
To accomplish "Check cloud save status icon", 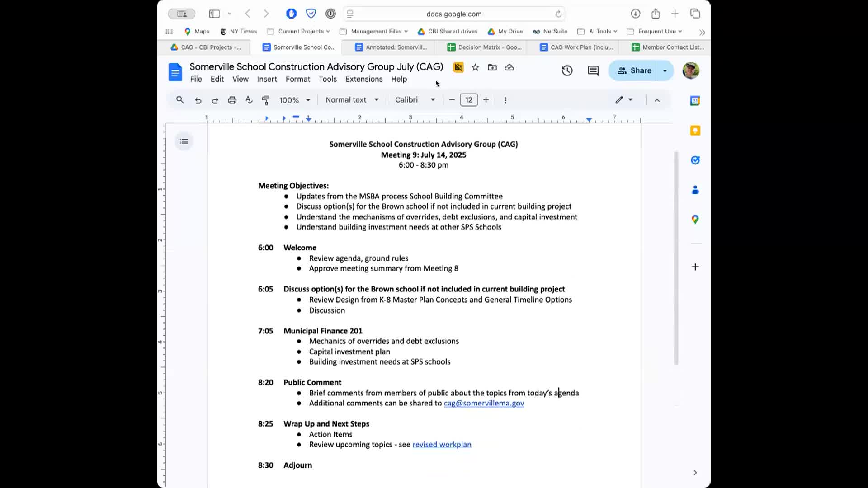I will [509, 67].
